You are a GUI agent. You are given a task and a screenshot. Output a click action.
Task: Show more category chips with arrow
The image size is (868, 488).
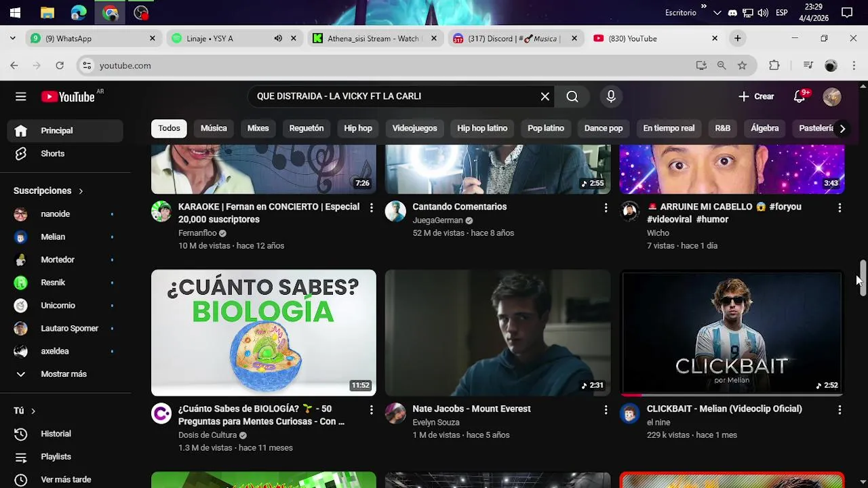[x=842, y=128]
